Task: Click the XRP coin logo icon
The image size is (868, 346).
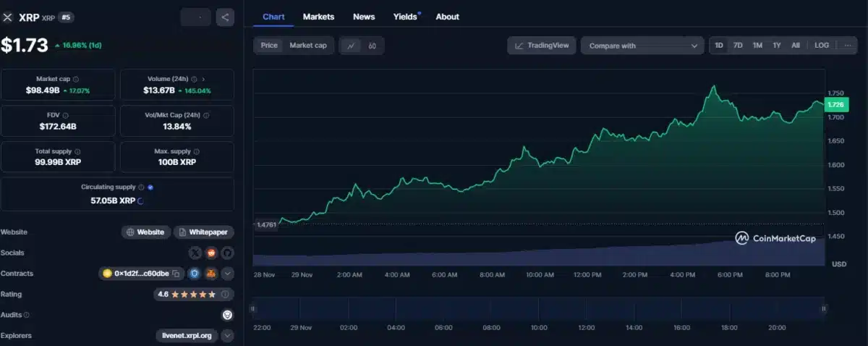Action: pos(8,17)
